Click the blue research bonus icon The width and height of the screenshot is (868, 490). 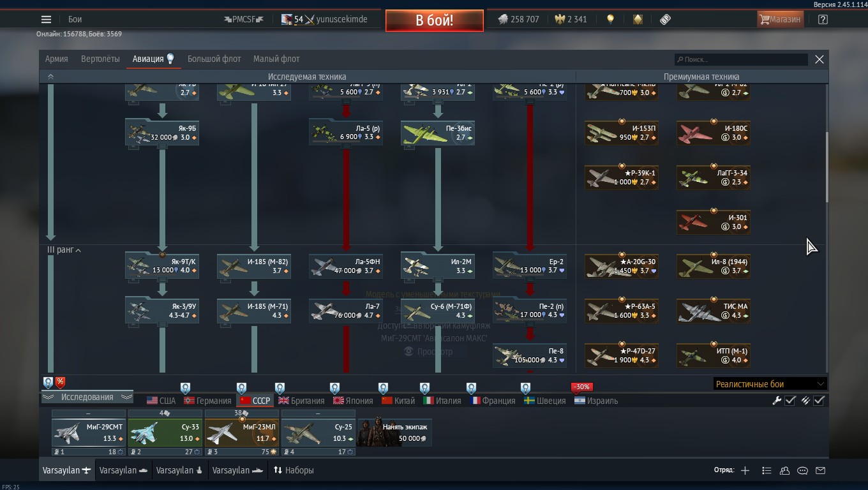tap(48, 382)
